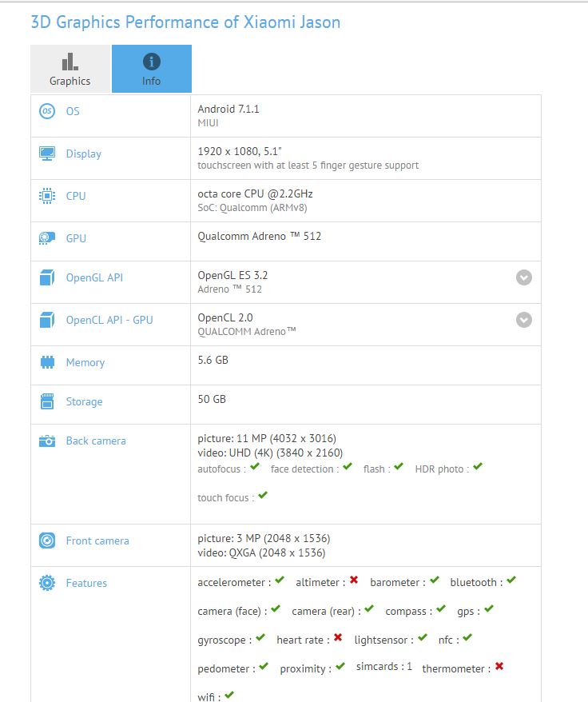Click the autofocus green check mark

[x=255, y=466]
